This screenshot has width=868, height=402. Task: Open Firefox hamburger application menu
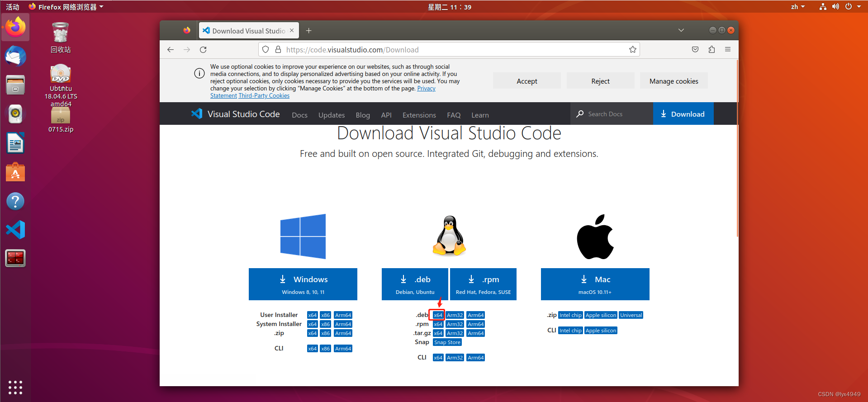click(x=728, y=50)
